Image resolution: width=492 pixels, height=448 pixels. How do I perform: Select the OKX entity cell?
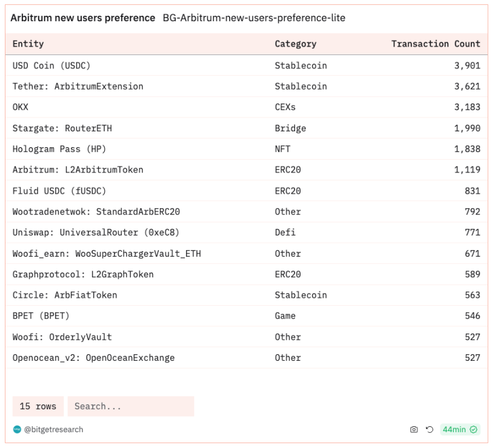tap(21, 107)
